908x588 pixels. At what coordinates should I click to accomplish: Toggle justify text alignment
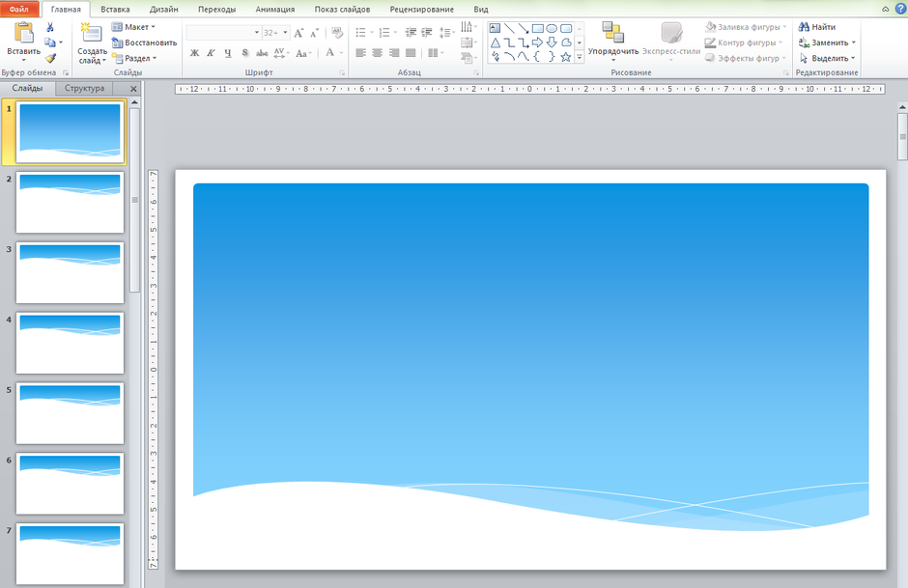411,53
